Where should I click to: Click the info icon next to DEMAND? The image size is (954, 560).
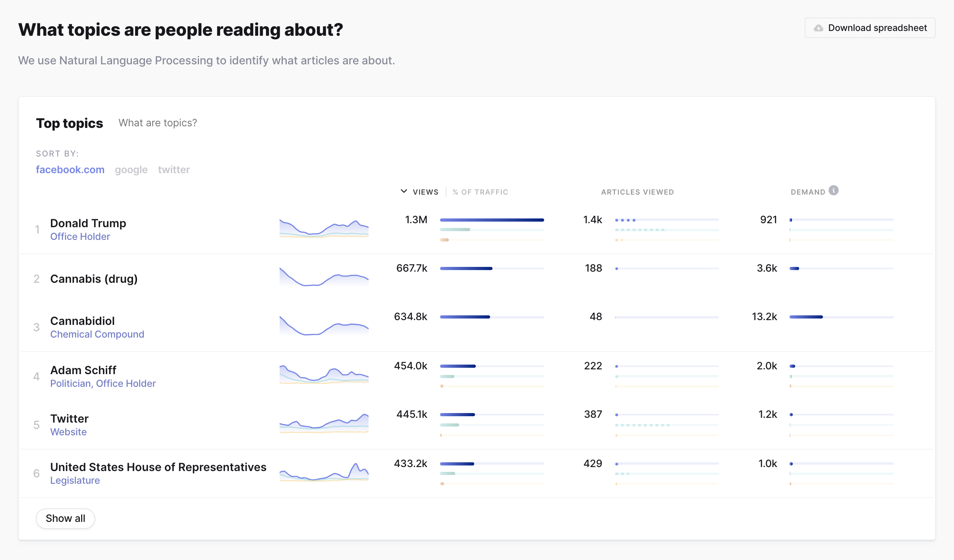(833, 190)
